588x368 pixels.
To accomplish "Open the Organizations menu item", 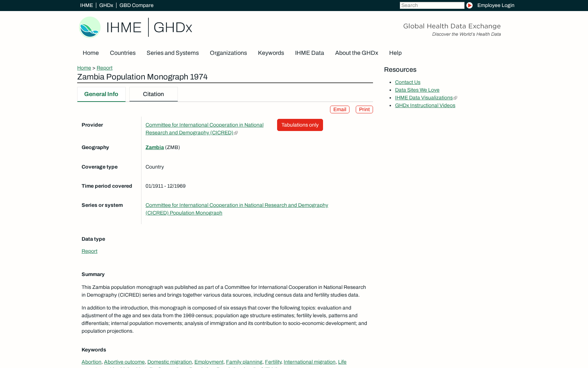I will tap(228, 53).
